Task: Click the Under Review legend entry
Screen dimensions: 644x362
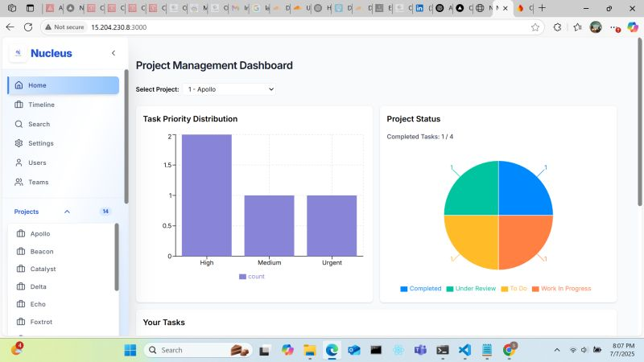Action: pos(471,289)
